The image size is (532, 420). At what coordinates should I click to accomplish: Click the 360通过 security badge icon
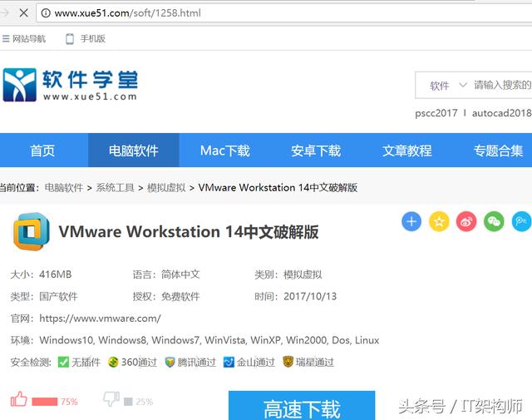click(x=113, y=363)
